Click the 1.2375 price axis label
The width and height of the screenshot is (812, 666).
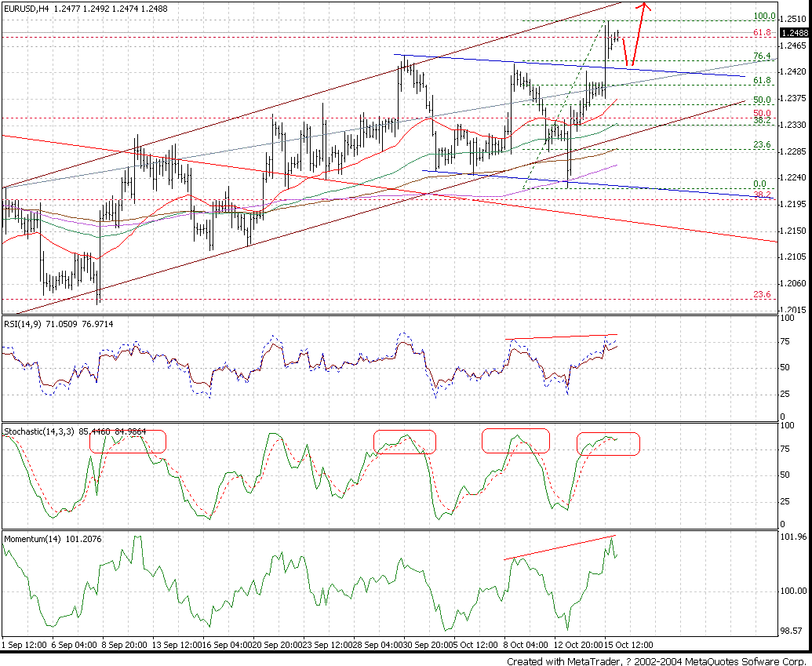pyautogui.click(x=795, y=98)
